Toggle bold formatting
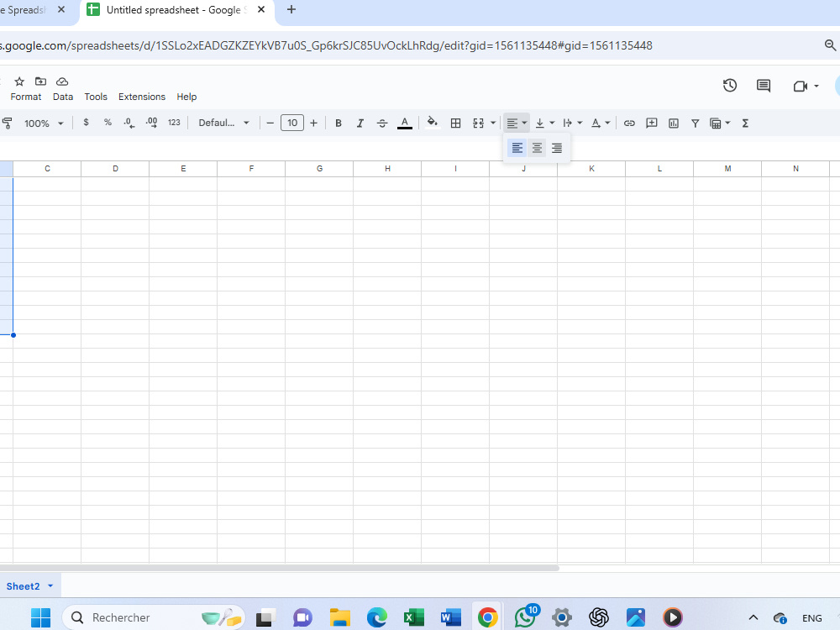Screen dimensions: 840x630 tap(338, 123)
